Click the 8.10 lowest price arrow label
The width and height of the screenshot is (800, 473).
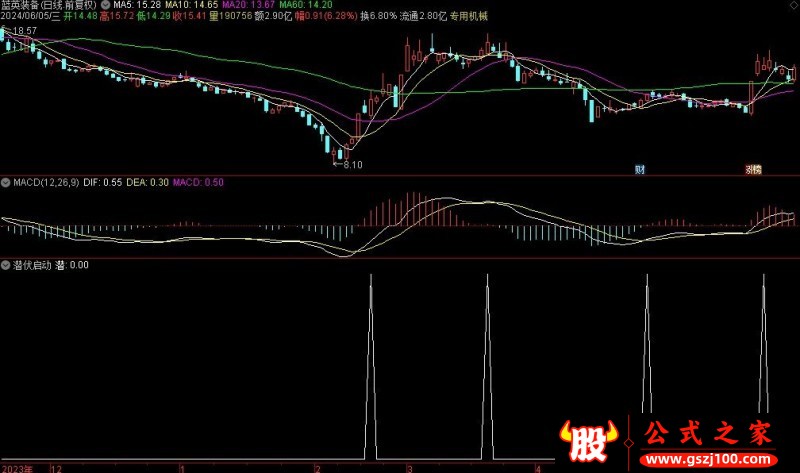[x=349, y=164]
